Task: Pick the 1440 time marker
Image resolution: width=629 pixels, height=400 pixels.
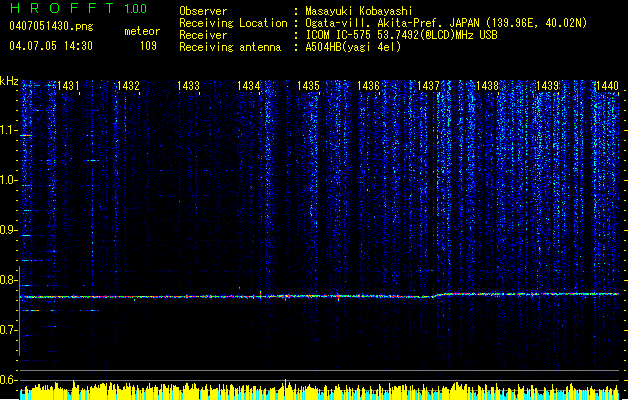Action: [x=606, y=87]
